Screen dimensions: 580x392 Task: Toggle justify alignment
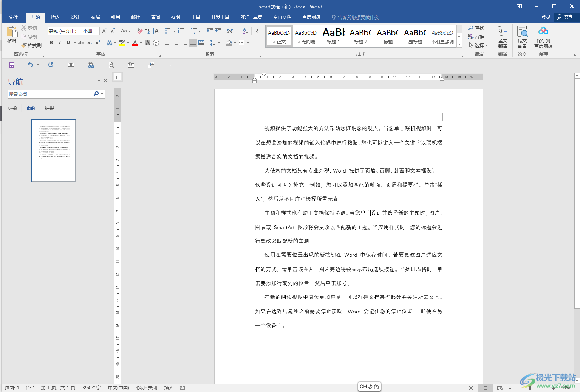click(x=193, y=43)
